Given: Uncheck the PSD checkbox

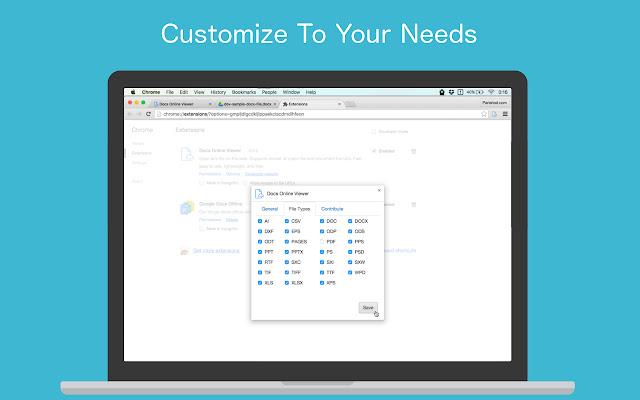Looking at the screenshot, I should point(350,252).
